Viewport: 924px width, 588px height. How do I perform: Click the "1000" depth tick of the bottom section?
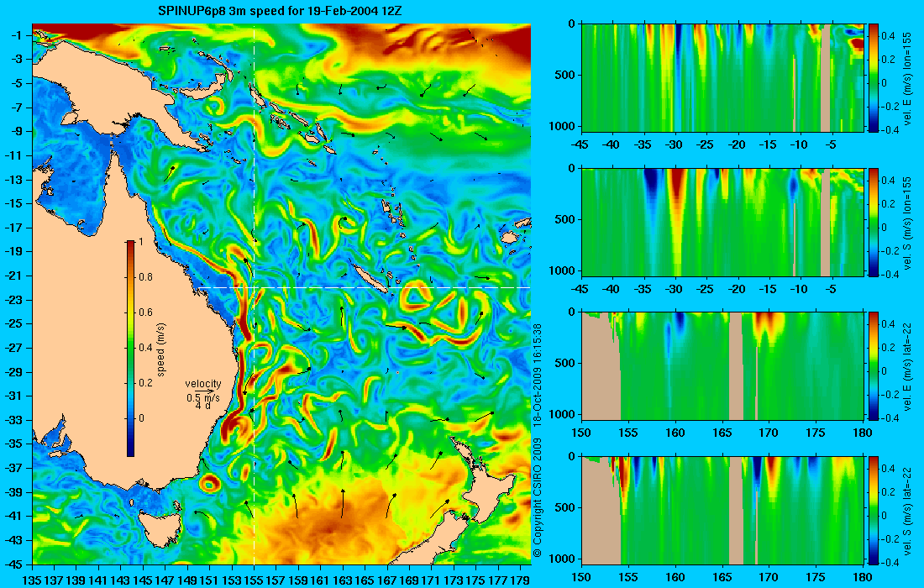point(563,559)
